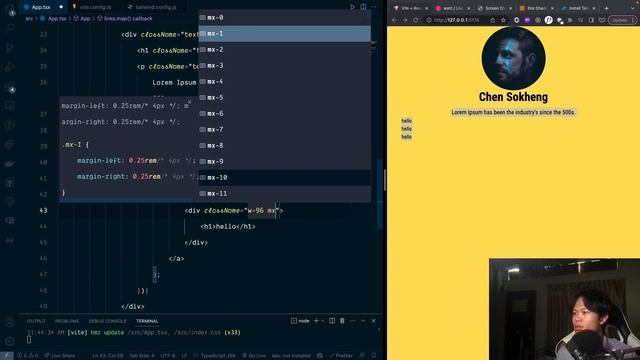Image resolution: width=640 pixels, height=360 pixels.
Task: Reload the browser page
Action: pyautogui.click(x=416, y=20)
